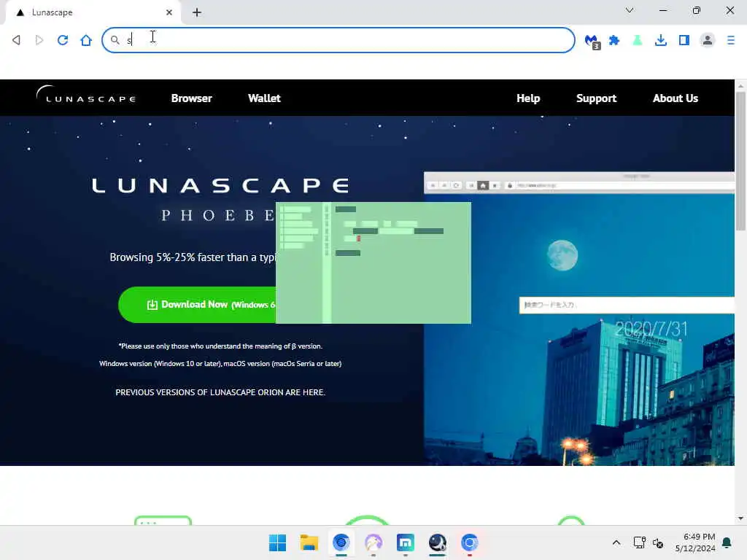Screen dimensions: 747x560
Task: Open File Explorer from taskbar
Action: 309,542
